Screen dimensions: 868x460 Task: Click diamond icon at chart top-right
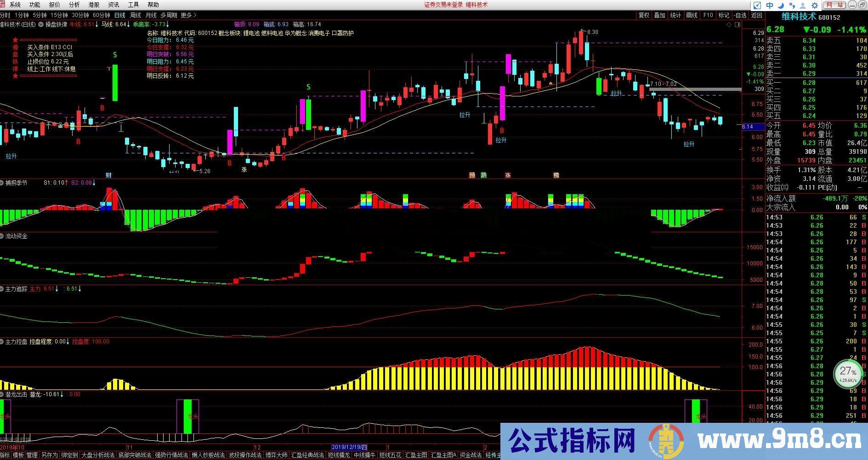point(729,25)
